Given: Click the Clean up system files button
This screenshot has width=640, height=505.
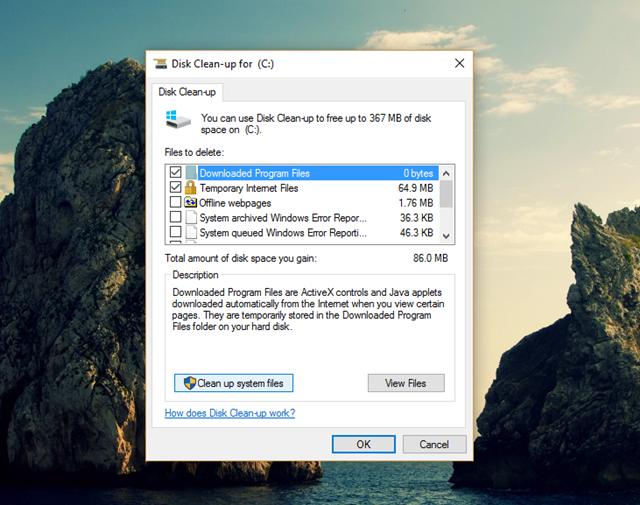Looking at the screenshot, I should point(233,383).
